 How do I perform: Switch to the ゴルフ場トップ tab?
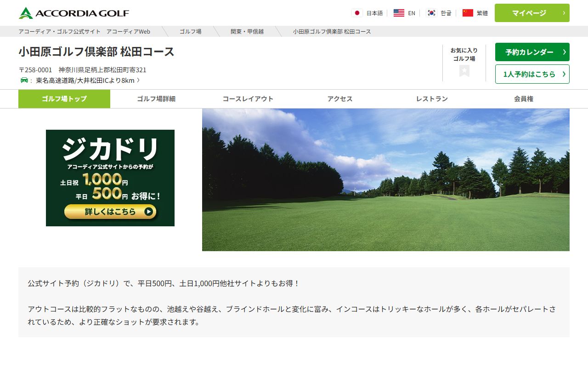pos(64,99)
